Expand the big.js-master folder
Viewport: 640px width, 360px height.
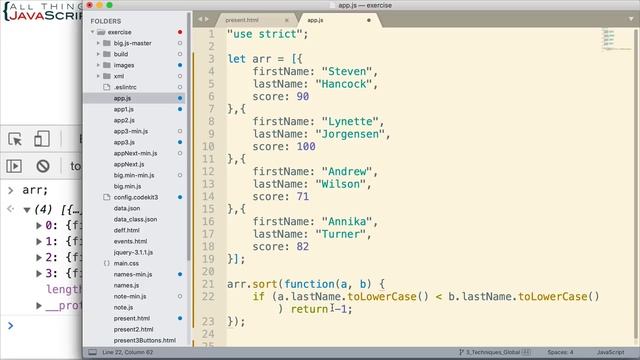coord(98,43)
